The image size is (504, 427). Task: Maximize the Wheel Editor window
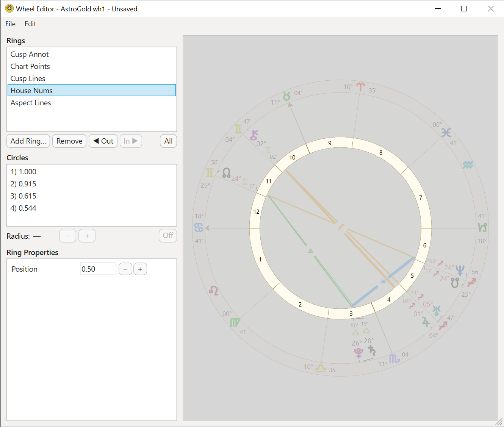click(464, 8)
